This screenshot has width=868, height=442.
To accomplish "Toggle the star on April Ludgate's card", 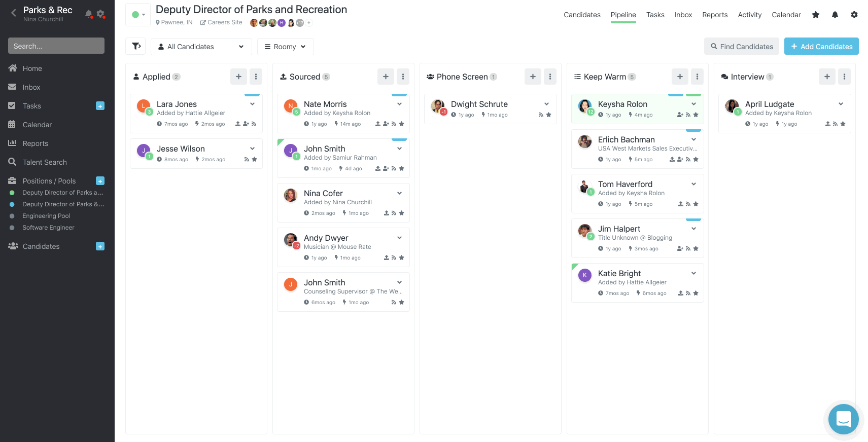I will tap(843, 124).
